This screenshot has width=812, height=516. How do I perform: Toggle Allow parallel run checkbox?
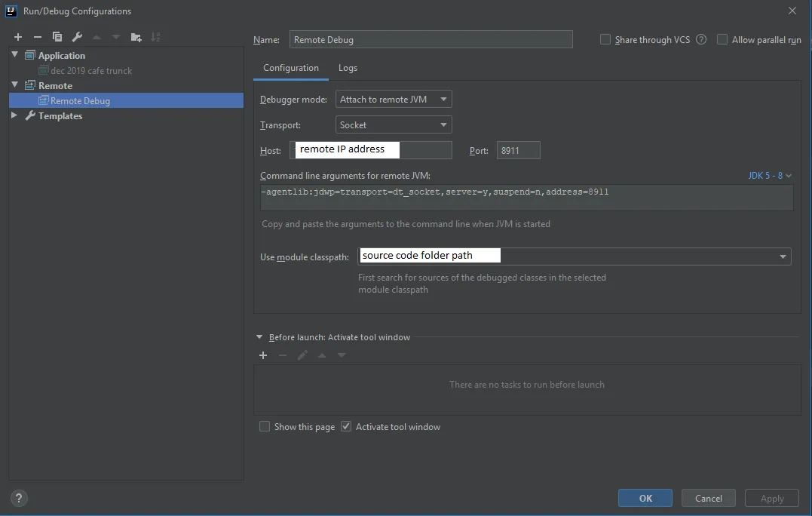(x=722, y=39)
